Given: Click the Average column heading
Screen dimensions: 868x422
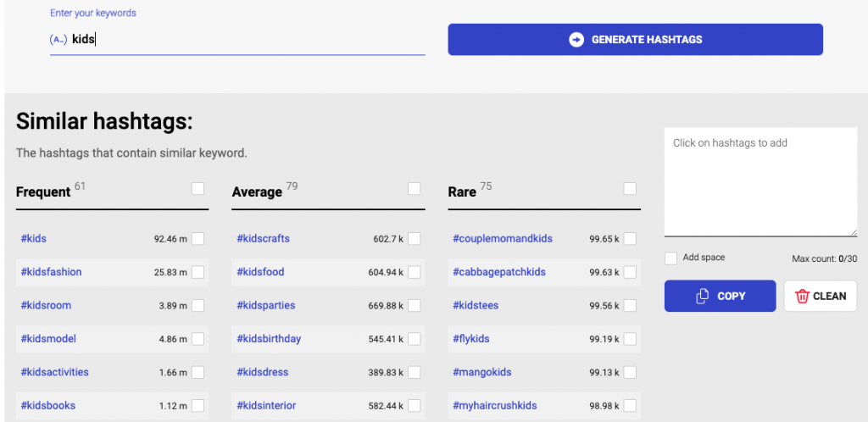Looking at the screenshot, I should [257, 192].
